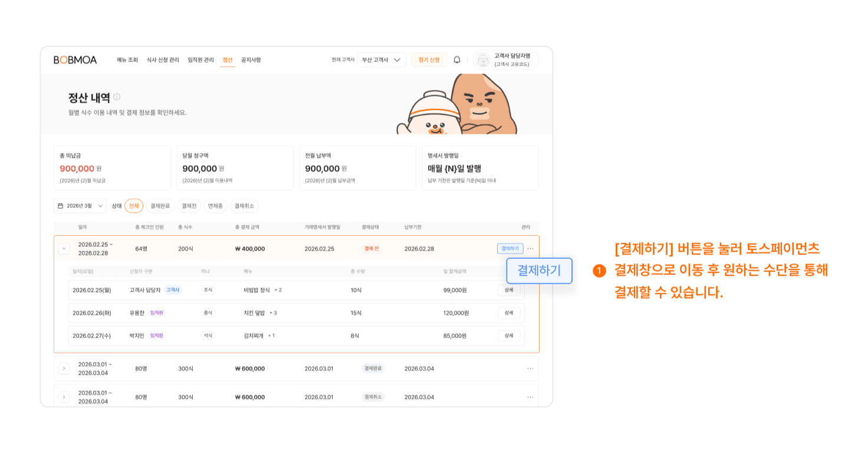Enable the 연체중 filter chip
The width and height of the screenshot is (868, 453).
pos(216,206)
